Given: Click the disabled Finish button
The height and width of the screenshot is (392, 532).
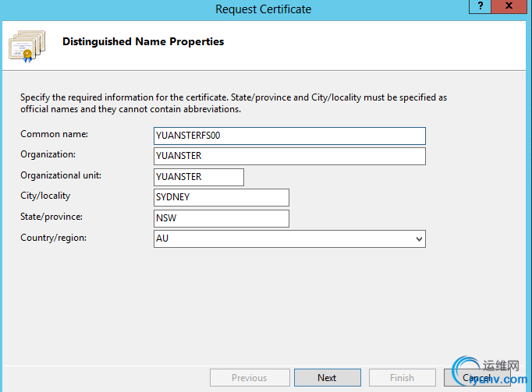Looking at the screenshot, I should (402, 378).
